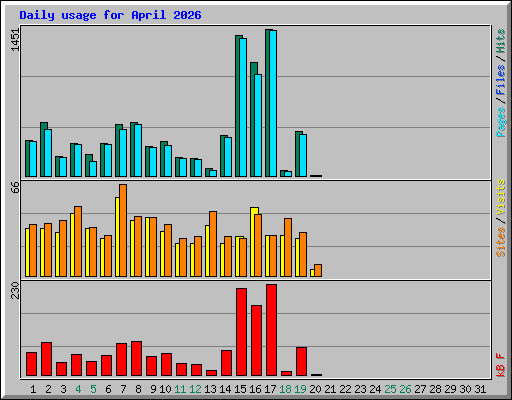Click day 10 on the x-axis
The height and width of the screenshot is (400, 512).
pos(165,389)
